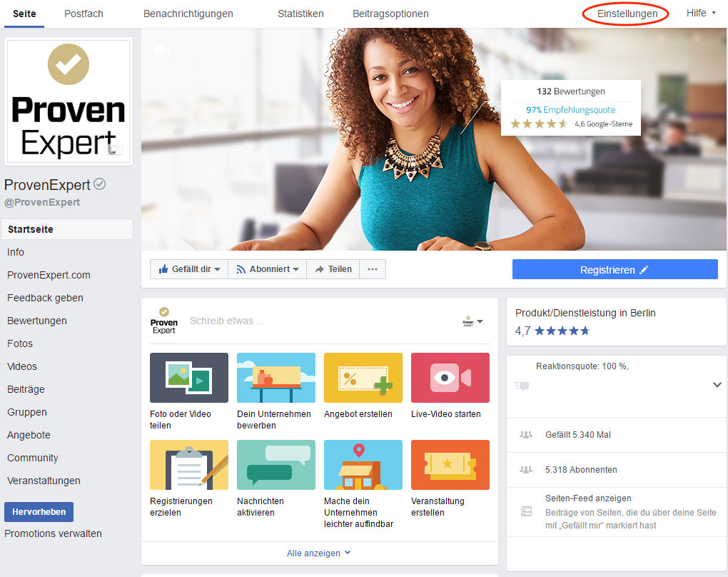Select the Seite tab
Screen dimensions: 728x577
[24, 14]
